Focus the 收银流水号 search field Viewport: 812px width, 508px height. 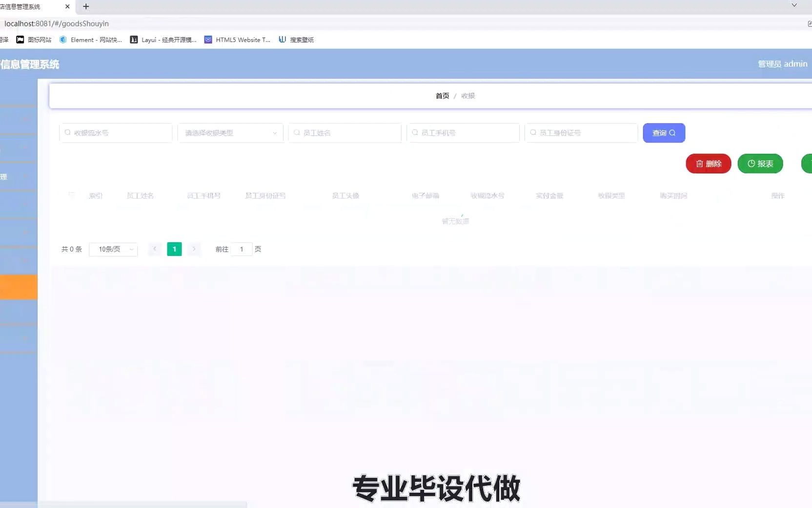pyautogui.click(x=116, y=133)
